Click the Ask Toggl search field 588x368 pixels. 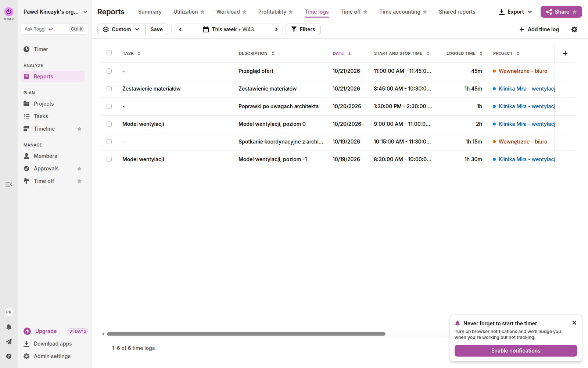(x=54, y=29)
